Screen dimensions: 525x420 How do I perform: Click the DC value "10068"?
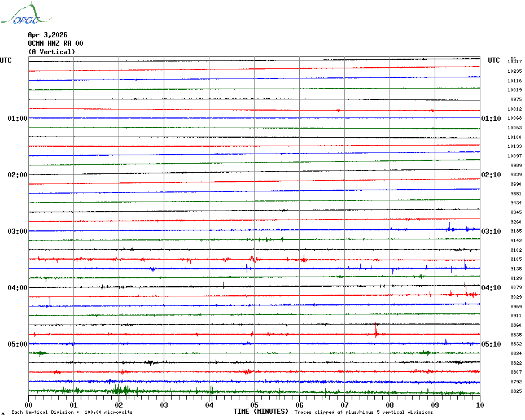(515, 118)
